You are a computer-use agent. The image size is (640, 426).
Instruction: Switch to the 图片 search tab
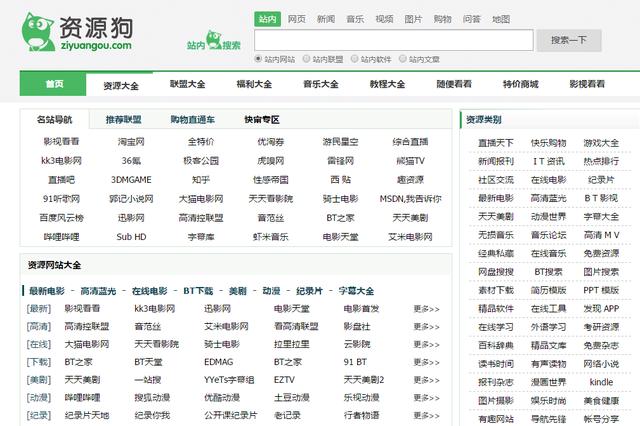tap(413, 19)
